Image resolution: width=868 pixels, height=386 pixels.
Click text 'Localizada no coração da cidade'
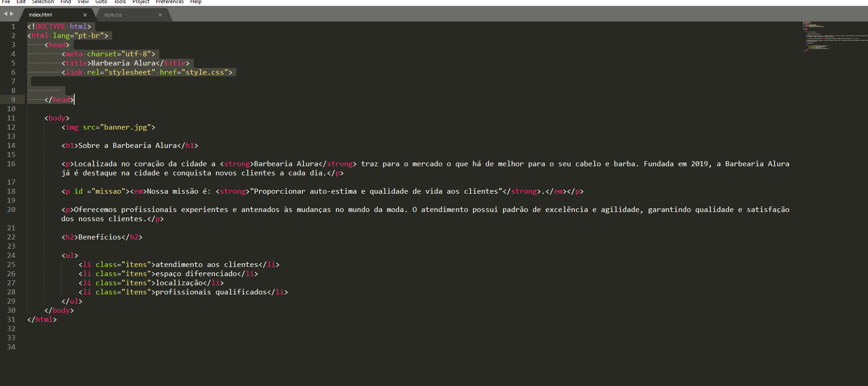(140, 164)
